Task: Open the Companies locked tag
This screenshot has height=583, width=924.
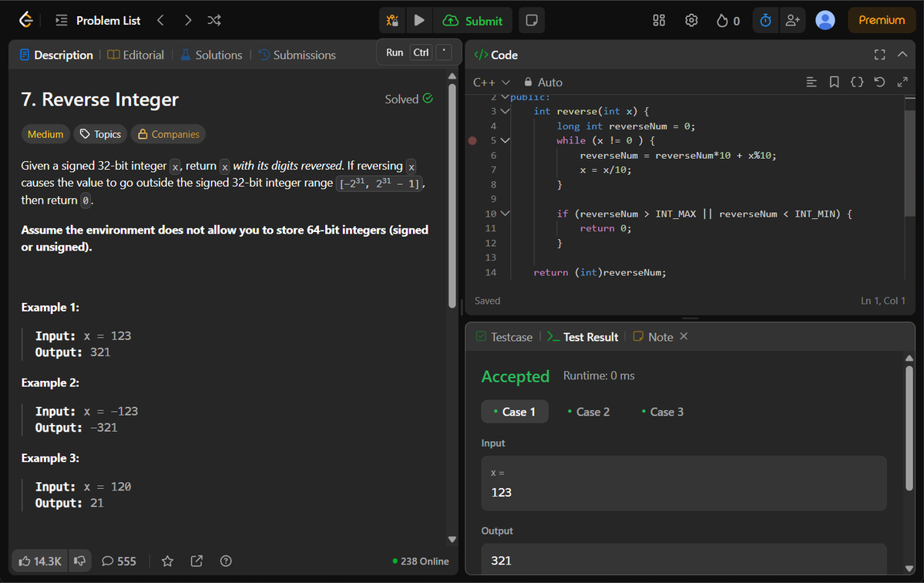Action: tap(169, 134)
